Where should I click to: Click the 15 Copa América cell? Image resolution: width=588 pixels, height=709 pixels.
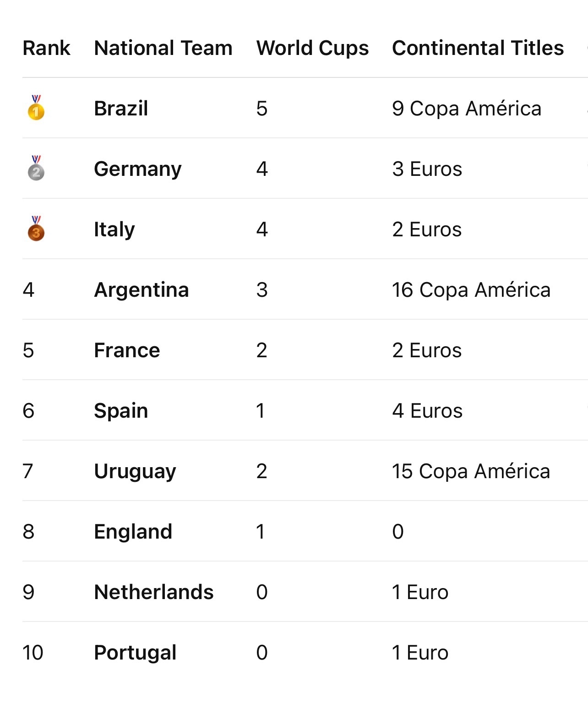471,472
